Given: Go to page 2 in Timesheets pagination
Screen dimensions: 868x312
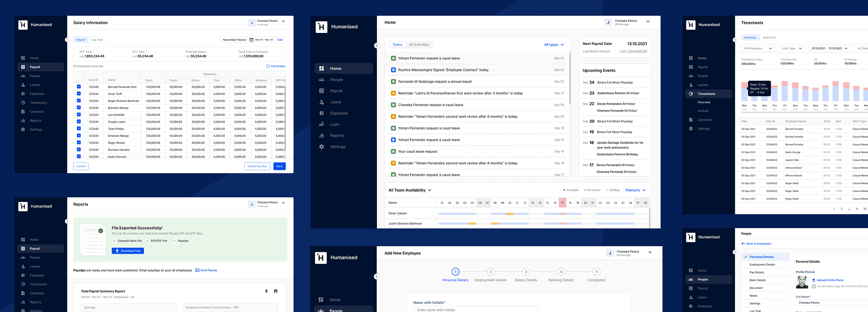Looking at the screenshot, I should coord(842,209).
